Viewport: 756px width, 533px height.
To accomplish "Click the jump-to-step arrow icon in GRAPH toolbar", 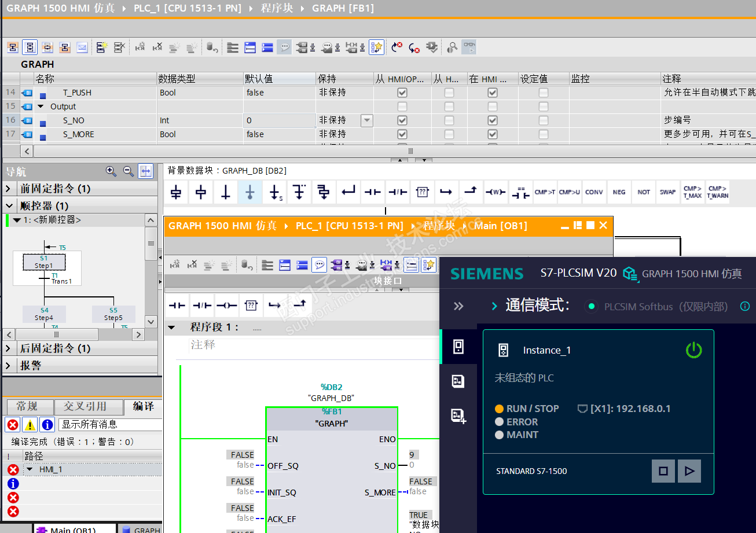I will [274, 192].
